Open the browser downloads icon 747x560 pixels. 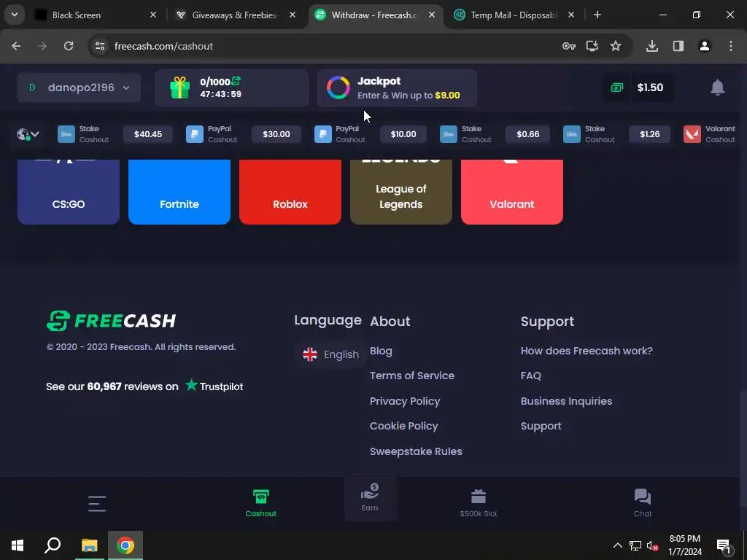coord(651,46)
